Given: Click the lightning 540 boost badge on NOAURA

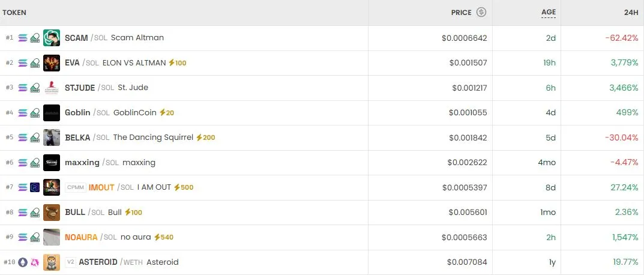Looking at the screenshot, I should point(164,237).
